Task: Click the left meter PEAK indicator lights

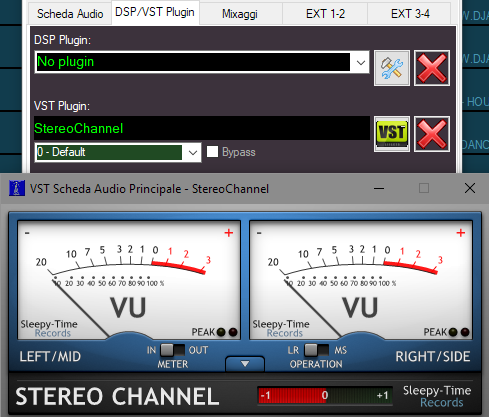Action: click(227, 332)
